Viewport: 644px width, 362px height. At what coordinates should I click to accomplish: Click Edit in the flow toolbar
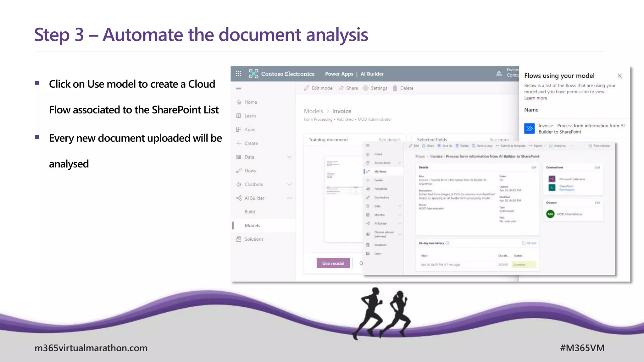[414, 146]
